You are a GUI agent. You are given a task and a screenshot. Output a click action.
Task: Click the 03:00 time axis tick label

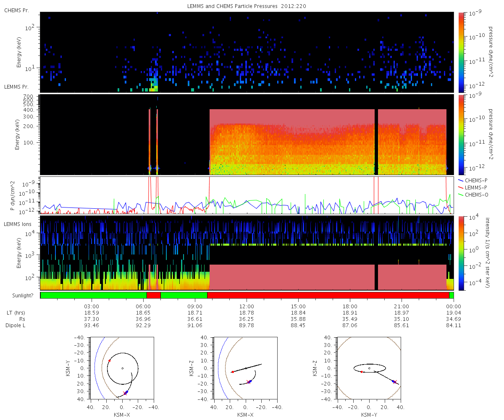(x=92, y=306)
